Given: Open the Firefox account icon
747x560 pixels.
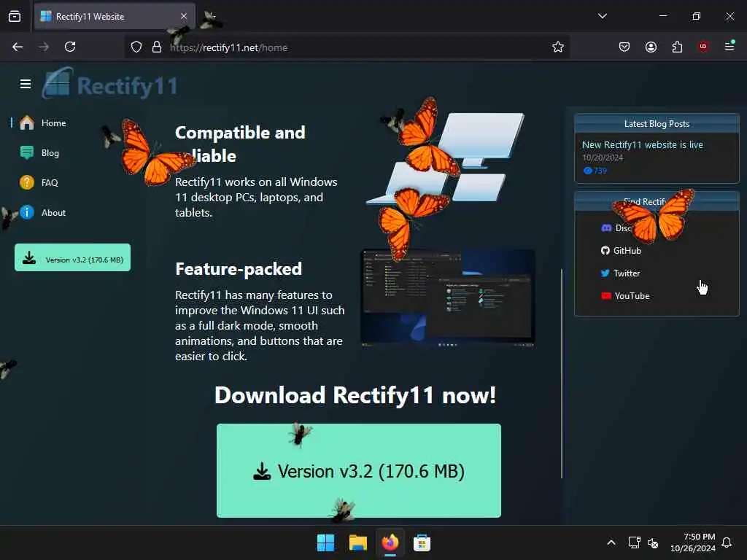Looking at the screenshot, I should pyautogui.click(x=651, y=47).
